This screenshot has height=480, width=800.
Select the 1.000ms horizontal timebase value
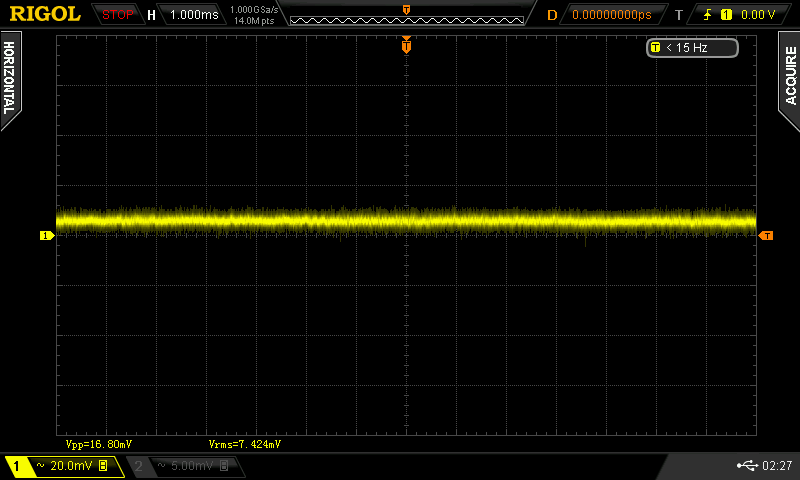tap(194, 15)
